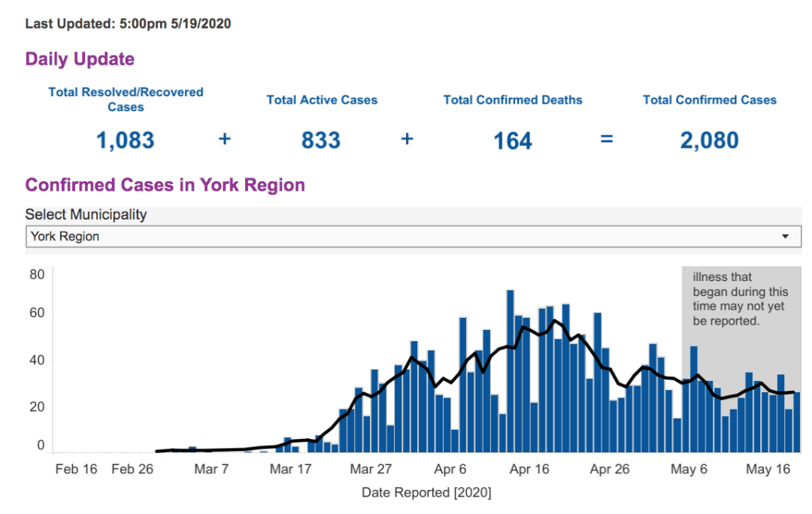Click the 164 confirmed deaths value
Viewport: 812px width, 514px height.
pyautogui.click(x=513, y=141)
